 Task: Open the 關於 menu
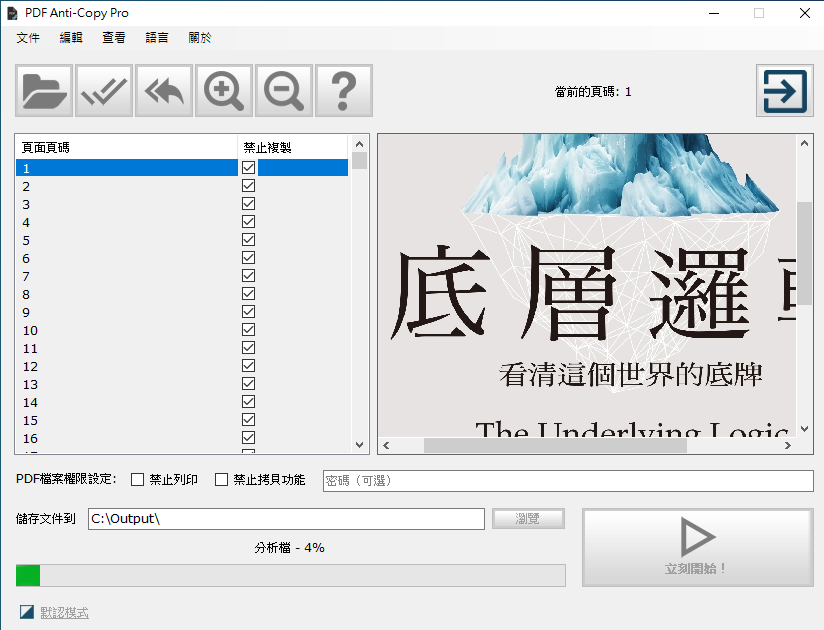point(200,38)
